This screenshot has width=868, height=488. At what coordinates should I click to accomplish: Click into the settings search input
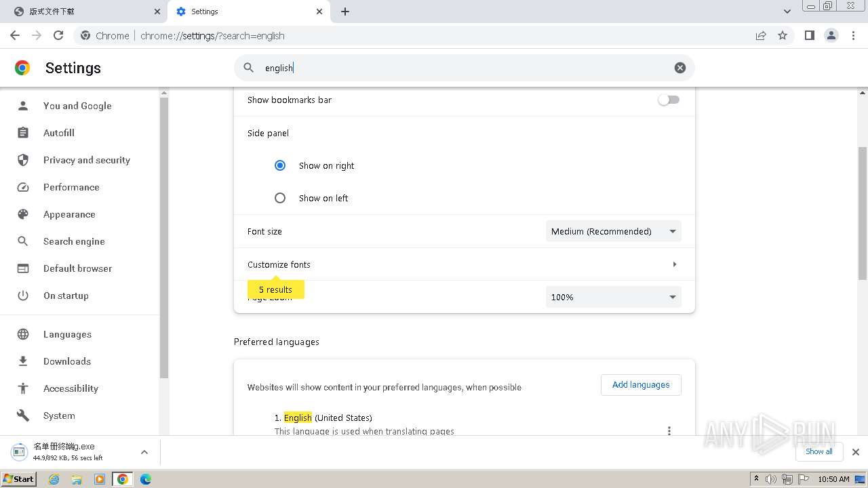pos(461,68)
